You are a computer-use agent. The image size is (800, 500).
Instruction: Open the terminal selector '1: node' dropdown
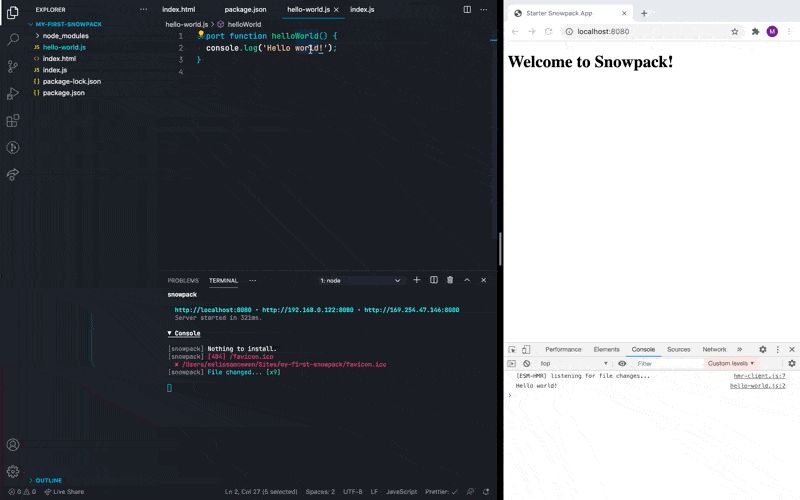click(x=360, y=280)
